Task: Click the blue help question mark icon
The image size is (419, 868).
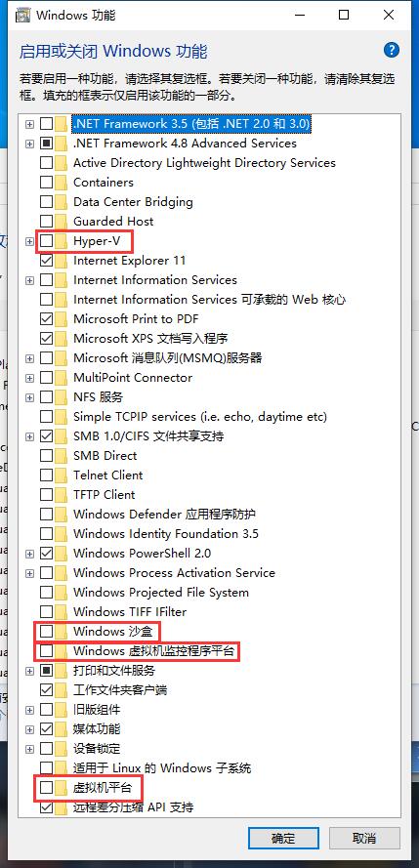Action: click(392, 51)
